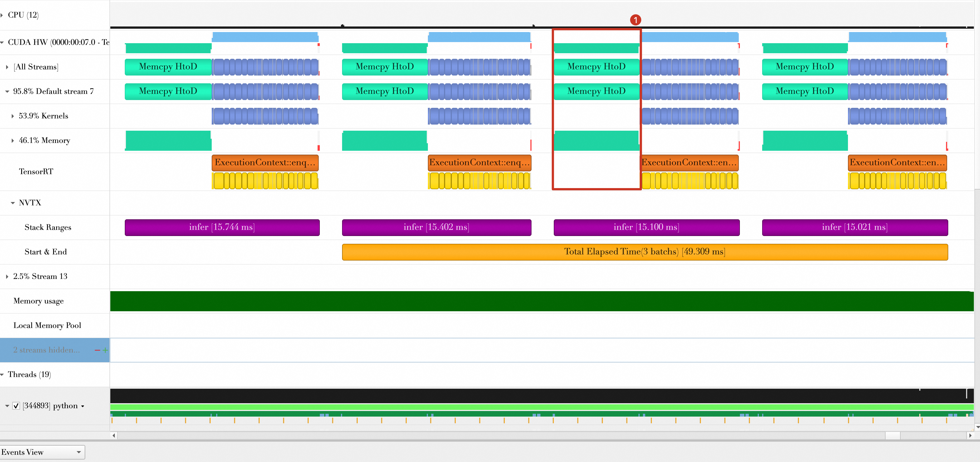Viewport: 980px width, 462px height.
Task: Click the red minus on hidden streams row
Action: (97, 350)
